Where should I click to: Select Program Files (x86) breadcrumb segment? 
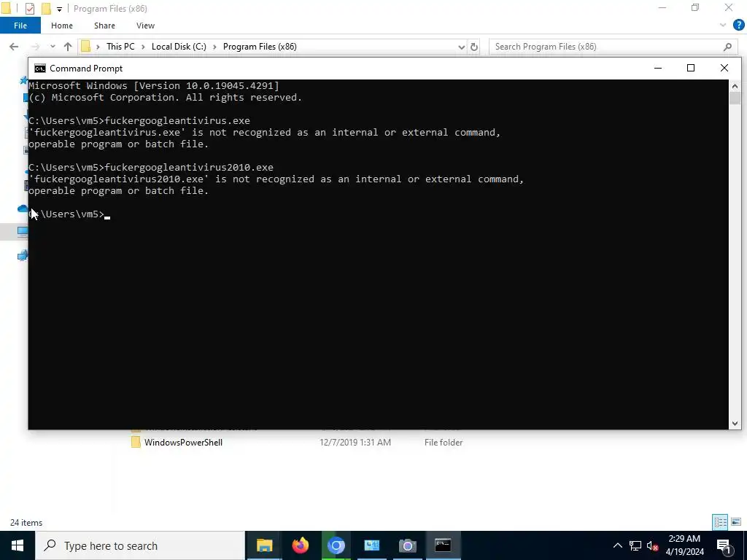[260, 47]
